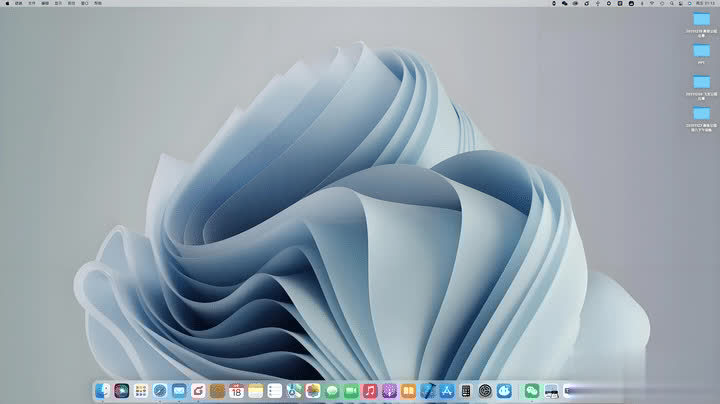
Task: Open the orange Books app
Action: pyautogui.click(x=408, y=391)
